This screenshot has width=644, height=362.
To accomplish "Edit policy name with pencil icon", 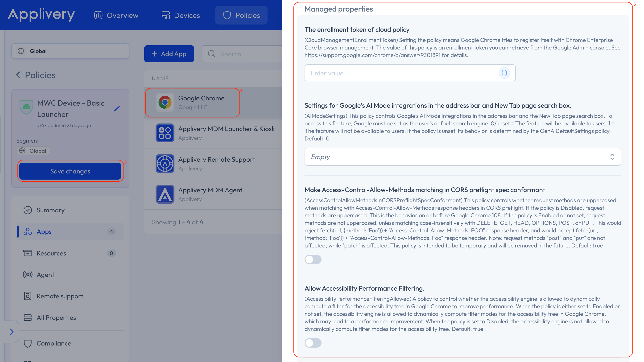I will [117, 108].
